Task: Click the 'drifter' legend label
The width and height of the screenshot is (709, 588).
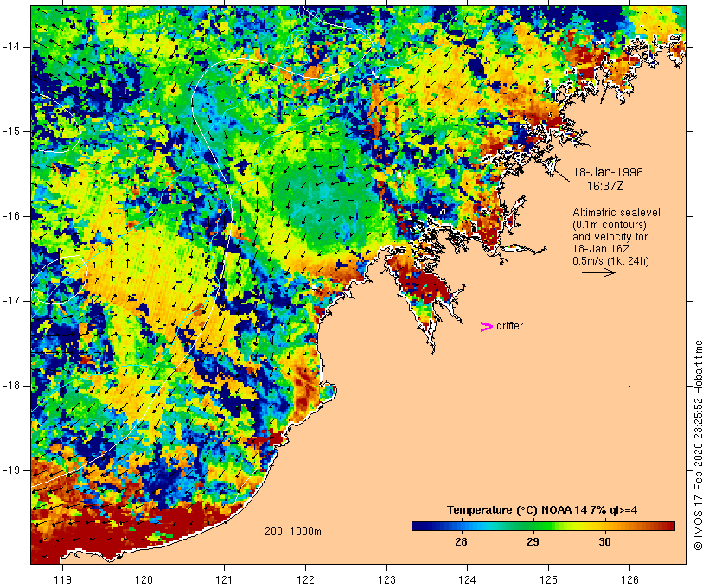Action: [509, 326]
